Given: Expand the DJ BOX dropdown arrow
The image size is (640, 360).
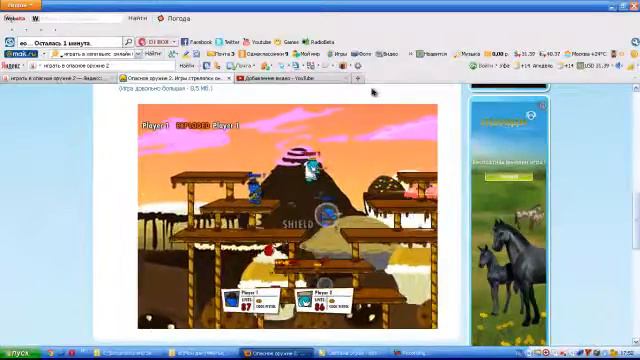Looking at the screenshot, I should coord(174,42).
